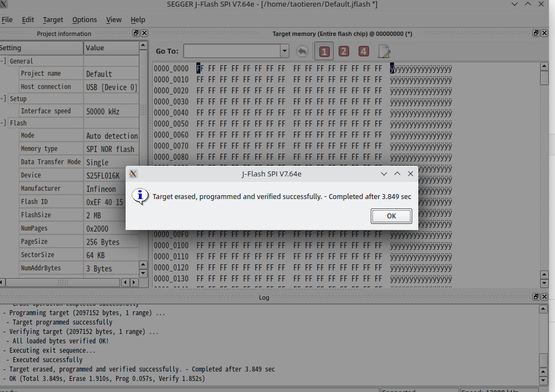Click the main window X11 icon
This screenshot has width=555, height=392.
[x=3, y=4]
